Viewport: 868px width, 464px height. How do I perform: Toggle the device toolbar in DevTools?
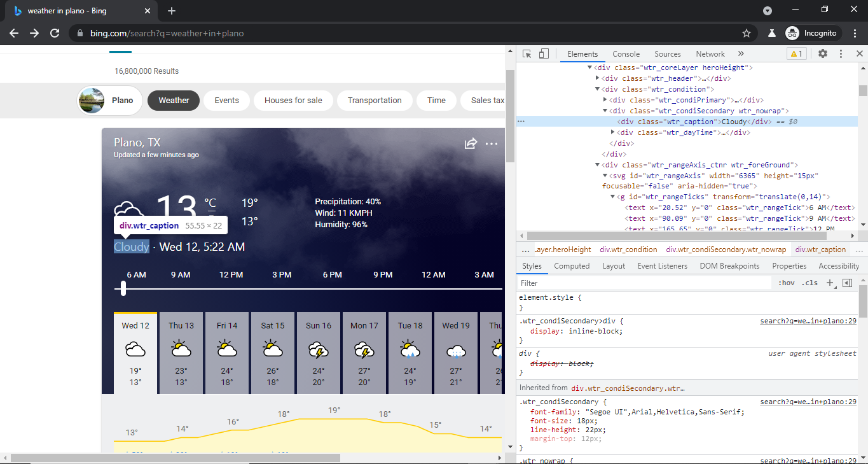tap(544, 54)
